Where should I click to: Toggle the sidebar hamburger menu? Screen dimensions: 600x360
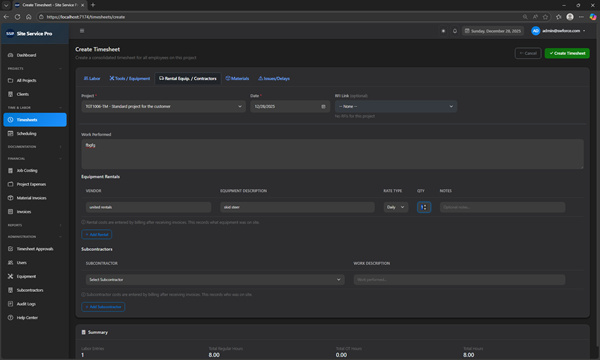pos(82,31)
